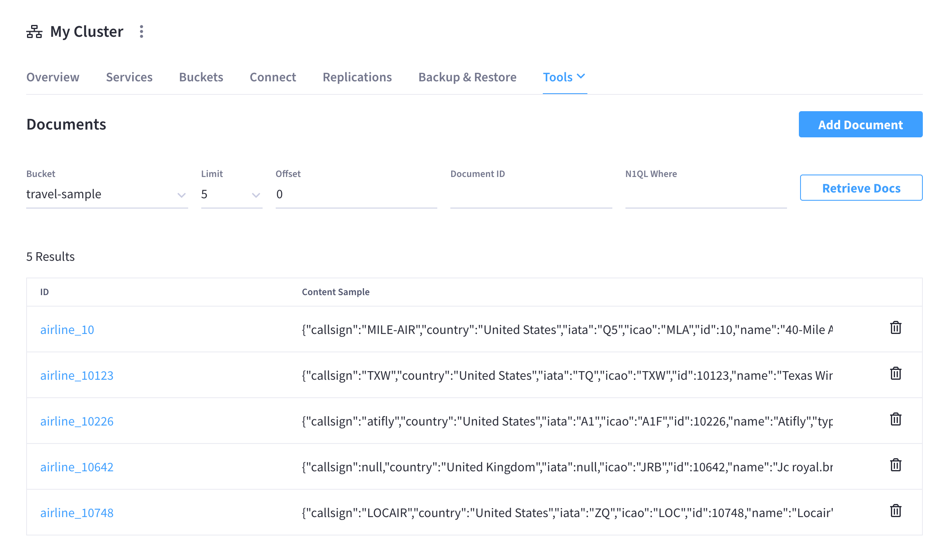
Task: Focus the Document ID input field
Action: click(531, 195)
